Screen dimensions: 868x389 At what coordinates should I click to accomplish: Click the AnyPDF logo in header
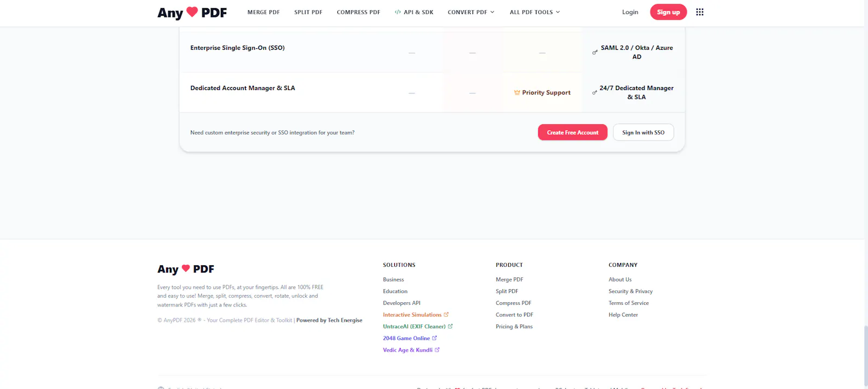click(192, 12)
